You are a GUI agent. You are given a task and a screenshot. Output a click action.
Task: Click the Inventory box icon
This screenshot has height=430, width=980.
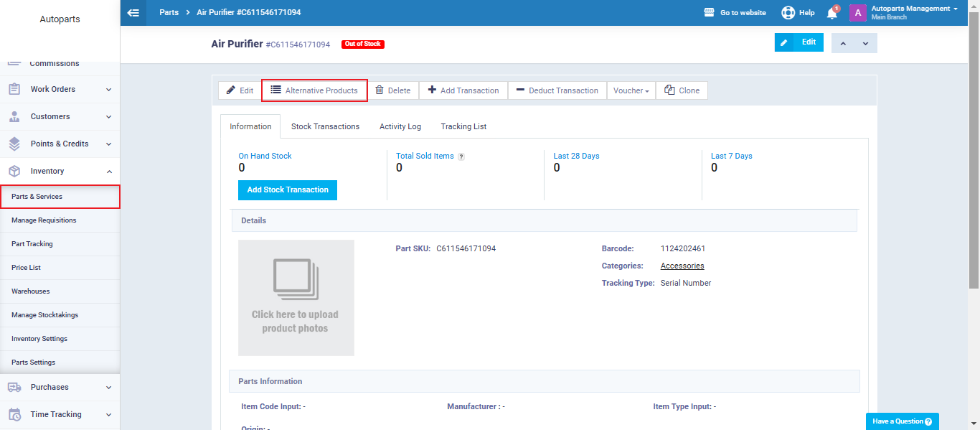tap(14, 171)
